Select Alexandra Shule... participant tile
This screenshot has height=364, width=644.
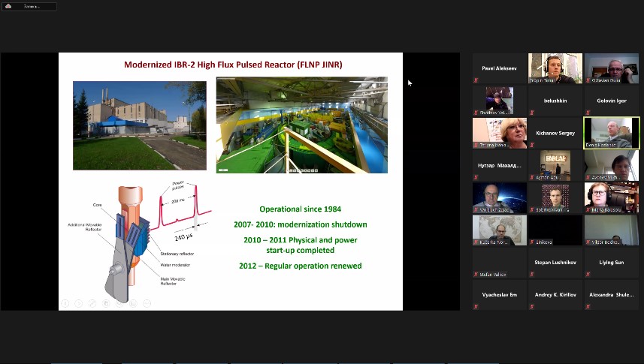coord(611,295)
